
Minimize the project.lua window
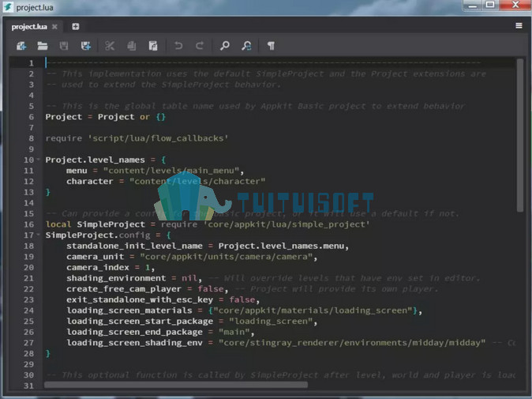[x=472, y=5]
